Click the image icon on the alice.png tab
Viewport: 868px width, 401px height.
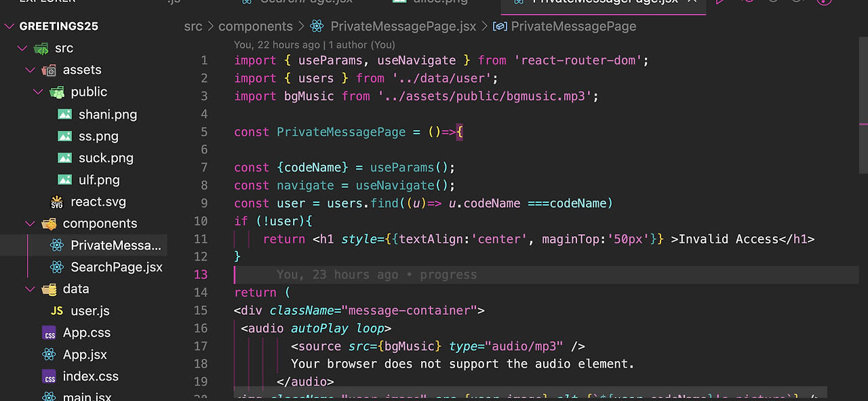[398, 2]
